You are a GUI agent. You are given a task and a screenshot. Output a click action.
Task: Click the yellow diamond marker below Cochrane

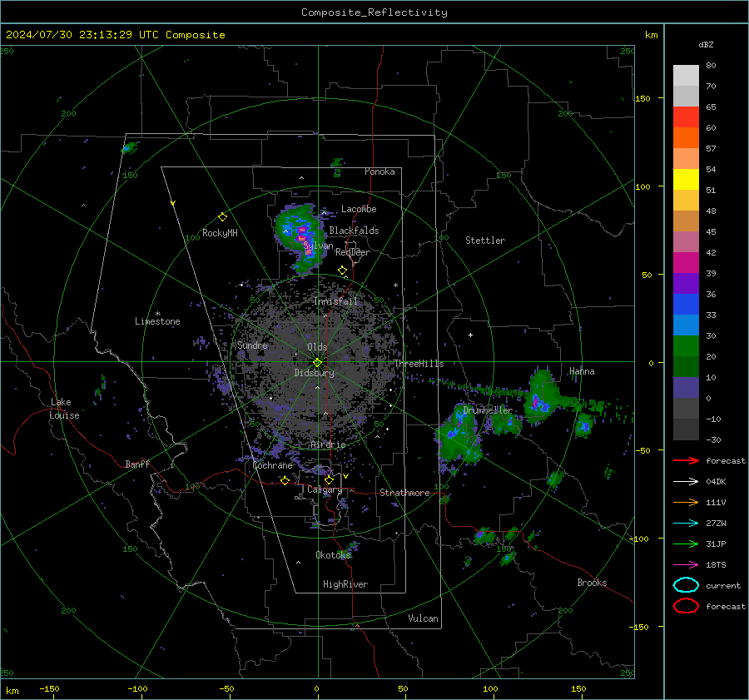285,480
